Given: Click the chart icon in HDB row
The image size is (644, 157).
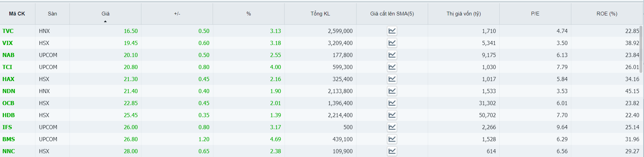Looking at the screenshot, I should (x=392, y=115).
